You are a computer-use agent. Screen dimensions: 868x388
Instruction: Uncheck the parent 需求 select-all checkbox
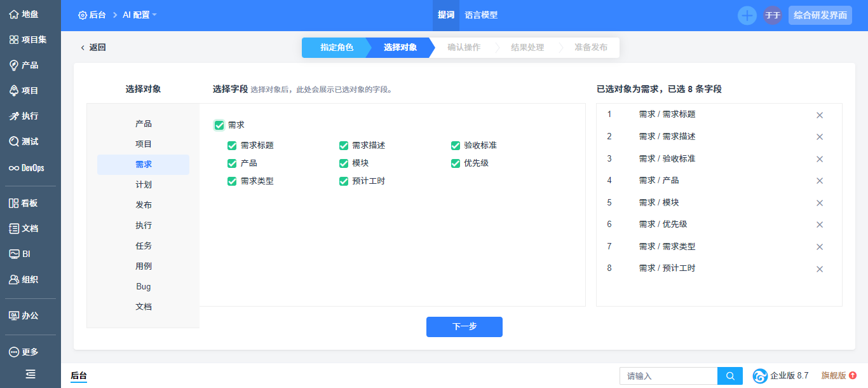219,125
